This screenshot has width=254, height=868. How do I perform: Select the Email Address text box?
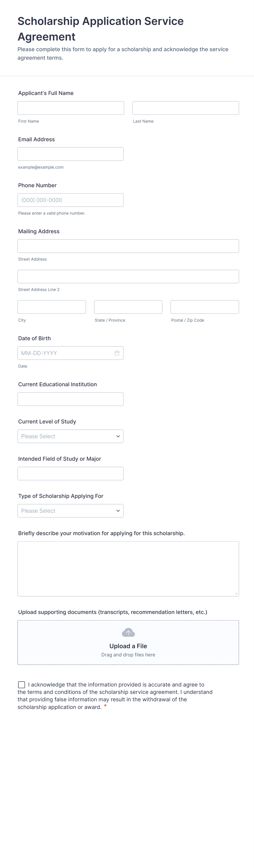(70, 154)
